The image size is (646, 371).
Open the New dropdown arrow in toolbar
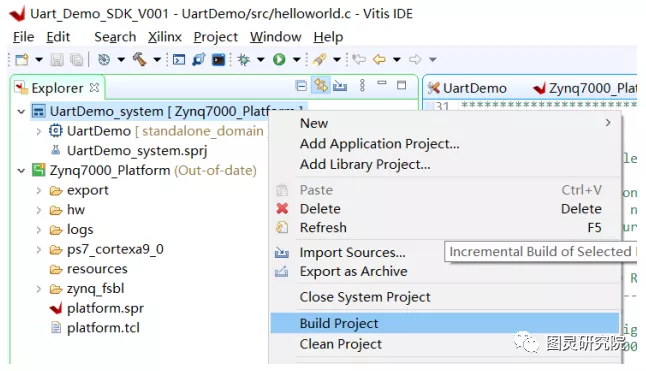pos(39,60)
